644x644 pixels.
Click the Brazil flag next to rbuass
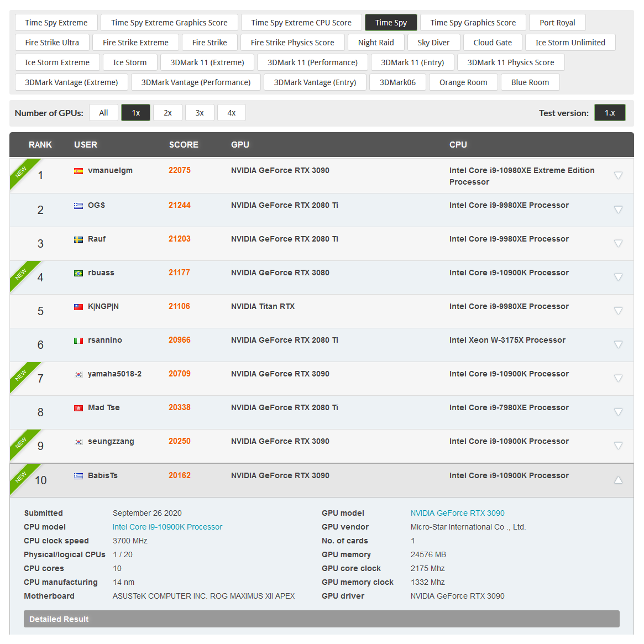click(78, 273)
